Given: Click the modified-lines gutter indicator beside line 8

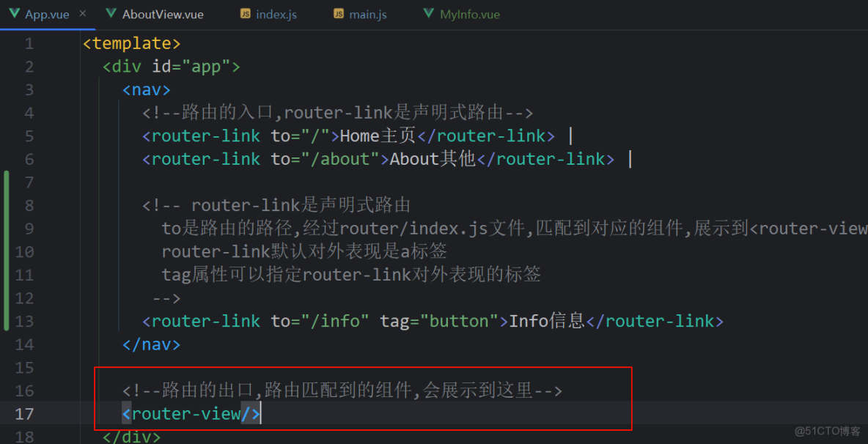Looking at the screenshot, I should (x=6, y=205).
